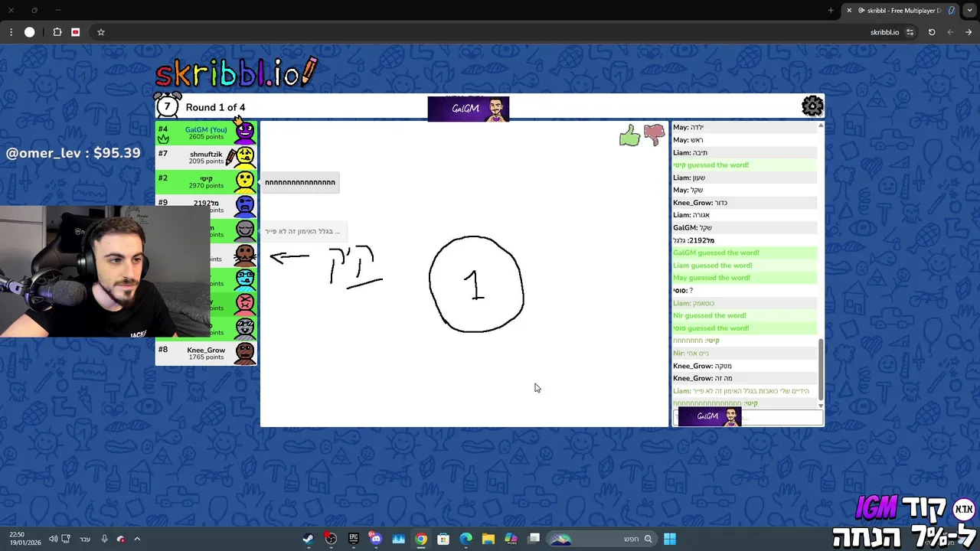Open the browser profile circle
The image size is (980, 551).
coord(29,32)
